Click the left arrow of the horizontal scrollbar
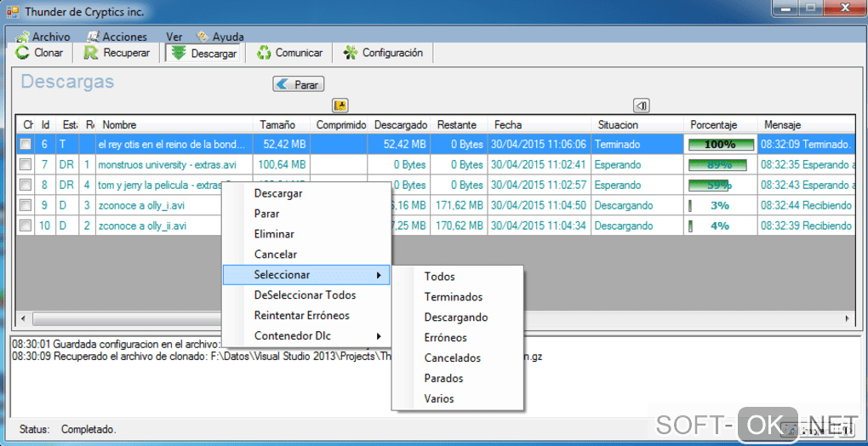Viewport: 868px width, 446px height. (23, 318)
